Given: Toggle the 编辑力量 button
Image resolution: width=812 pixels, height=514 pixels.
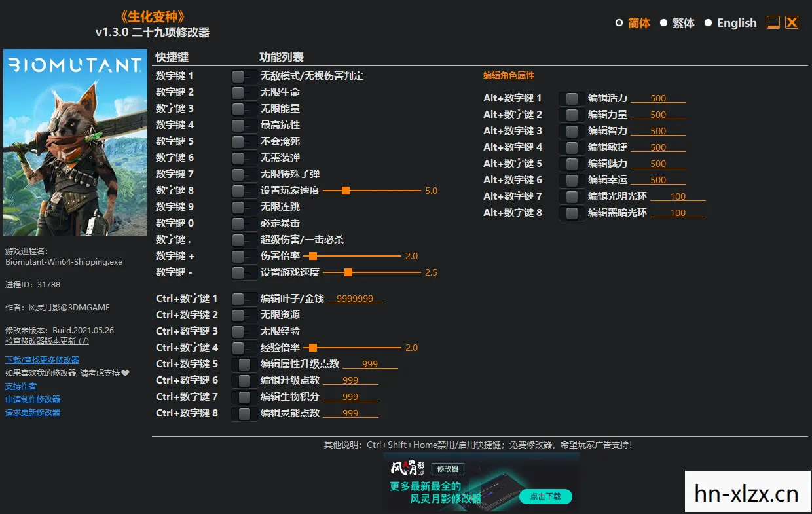Looking at the screenshot, I should coord(572,115).
